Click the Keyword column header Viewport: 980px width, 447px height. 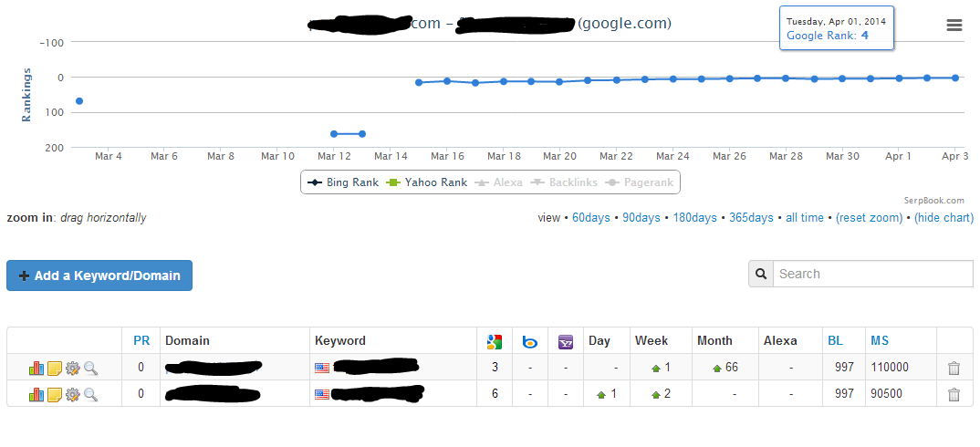click(x=340, y=341)
